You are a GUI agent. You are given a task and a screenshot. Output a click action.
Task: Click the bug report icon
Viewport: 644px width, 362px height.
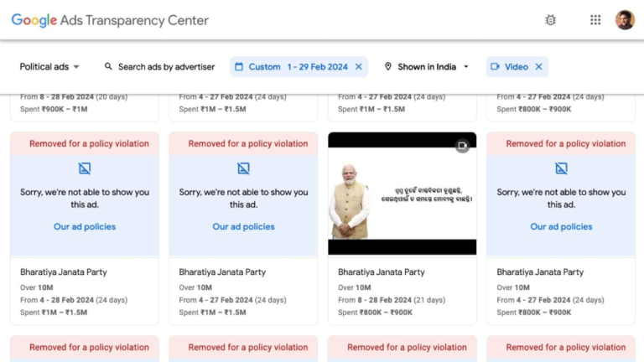(550, 20)
